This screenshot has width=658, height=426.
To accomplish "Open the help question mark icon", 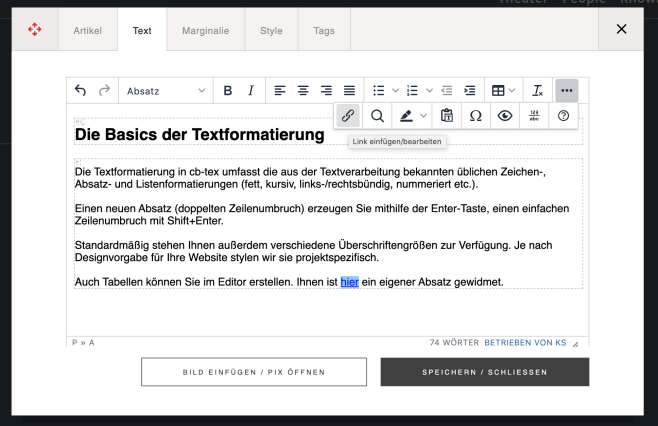I will tap(564, 115).
